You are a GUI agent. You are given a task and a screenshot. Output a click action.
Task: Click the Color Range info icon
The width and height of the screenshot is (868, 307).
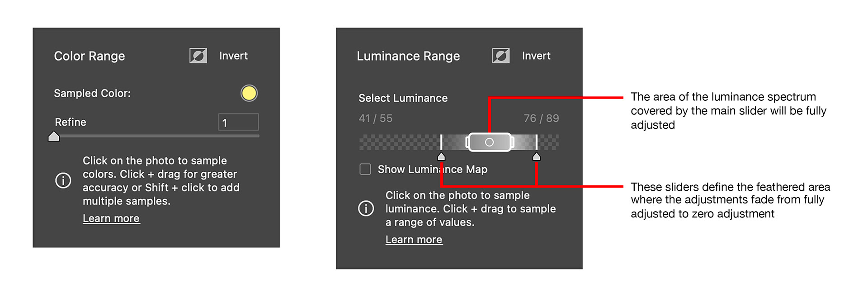click(x=63, y=180)
